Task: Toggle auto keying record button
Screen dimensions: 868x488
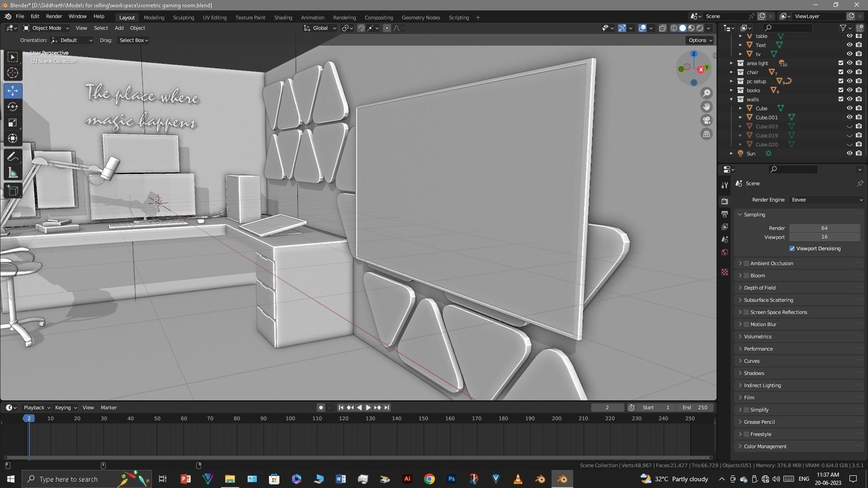Action: click(321, 408)
